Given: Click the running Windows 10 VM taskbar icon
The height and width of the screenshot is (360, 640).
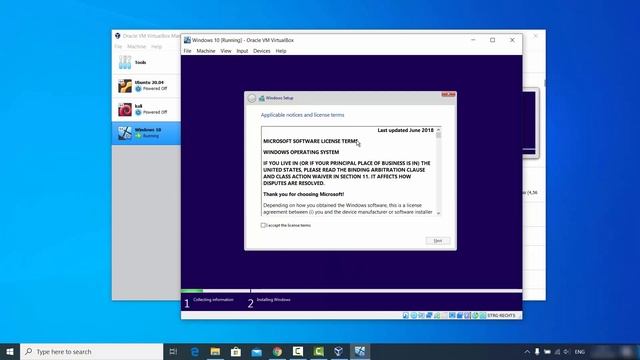Looking at the screenshot, I should tap(360, 351).
